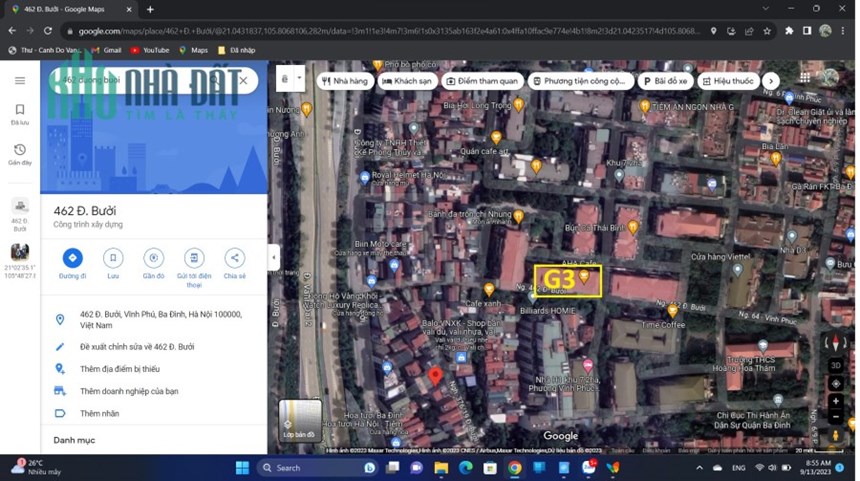Toggle the 3D view button

[835, 365]
